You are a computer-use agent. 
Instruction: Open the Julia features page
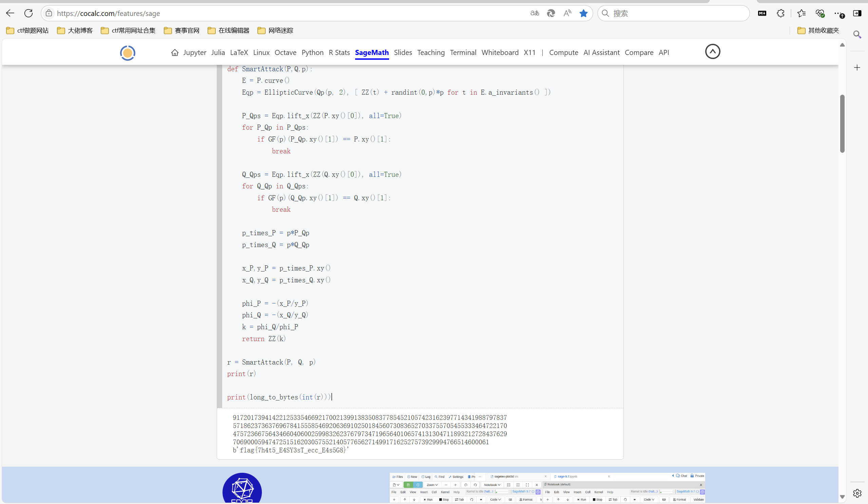[x=218, y=52]
